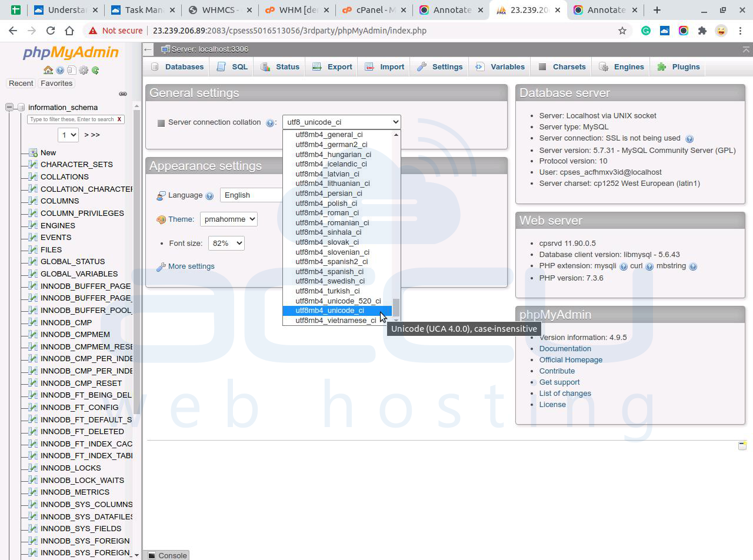Open the Font size dropdown showing 82%
Viewport: 753px width, 560px height.
click(226, 243)
